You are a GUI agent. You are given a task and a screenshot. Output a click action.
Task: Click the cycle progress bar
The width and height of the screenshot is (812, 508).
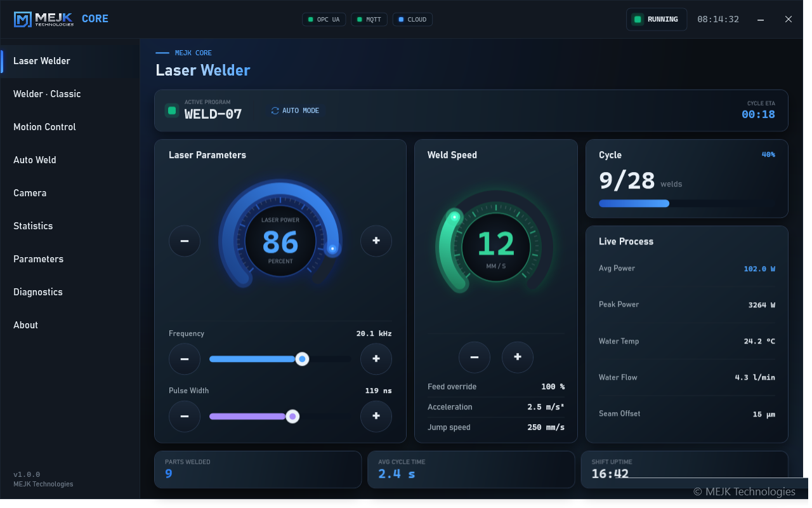(x=686, y=203)
